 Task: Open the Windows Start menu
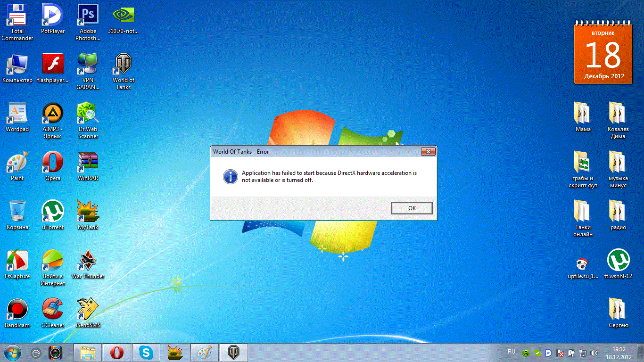pyautogui.click(x=13, y=353)
